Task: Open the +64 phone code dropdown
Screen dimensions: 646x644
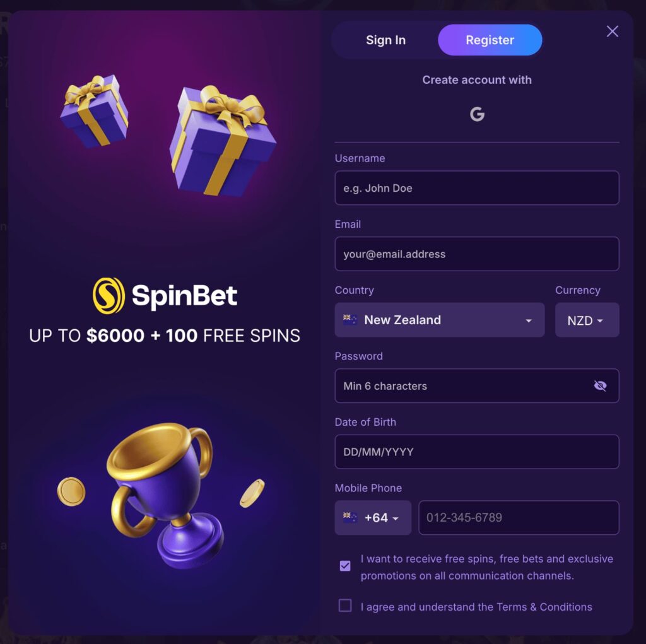Action: (x=373, y=518)
